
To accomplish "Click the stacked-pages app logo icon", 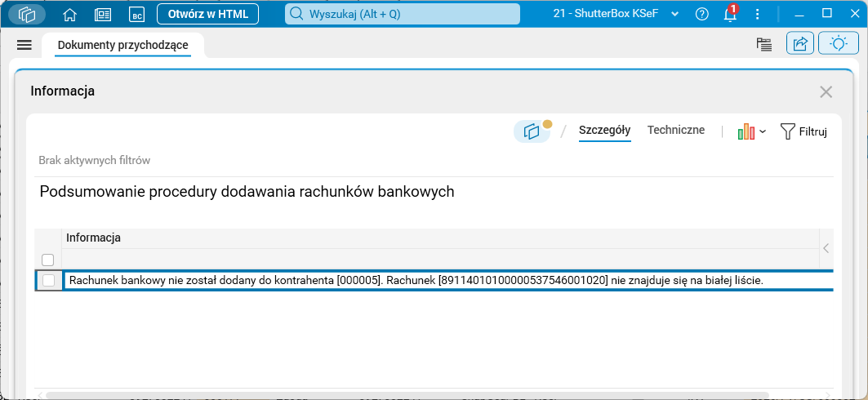I will tap(27, 15).
